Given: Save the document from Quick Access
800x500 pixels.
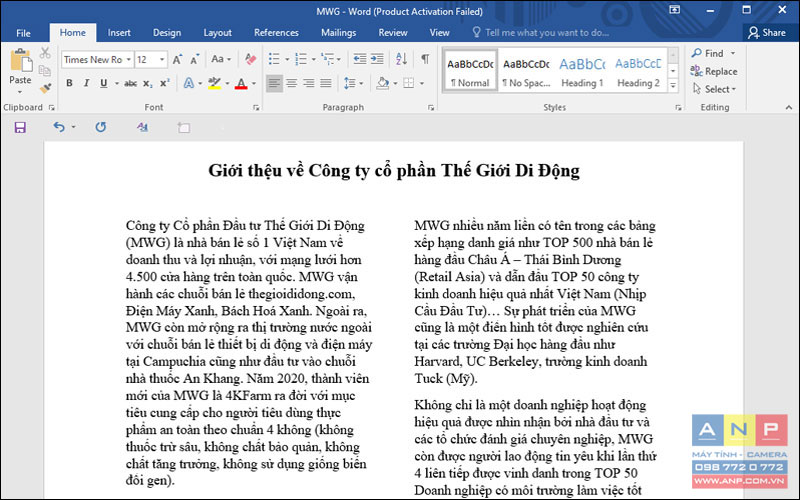Looking at the screenshot, I should point(20,127).
